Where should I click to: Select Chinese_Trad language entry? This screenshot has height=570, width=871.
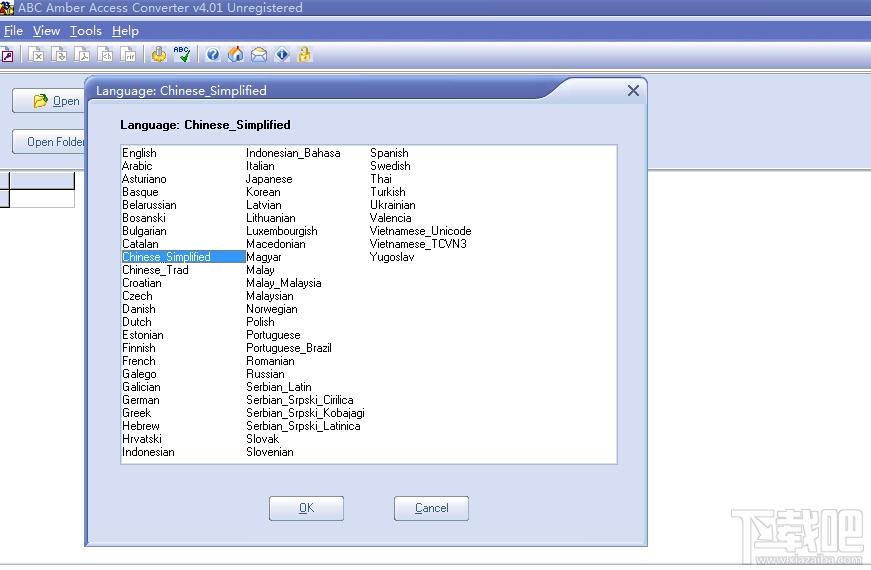tap(155, 269)
